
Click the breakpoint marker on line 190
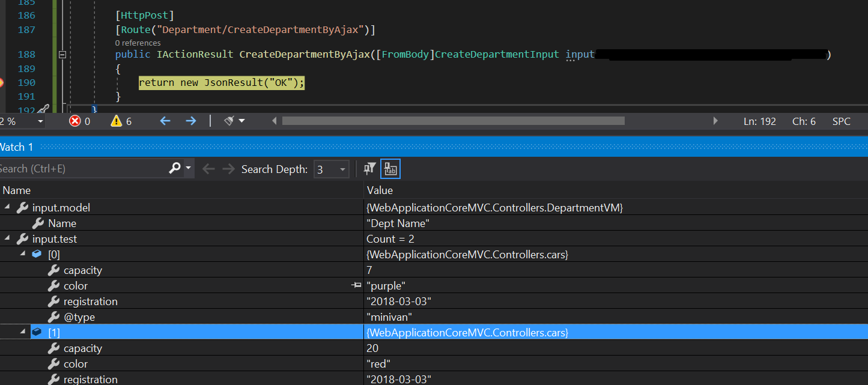(1, 83)
